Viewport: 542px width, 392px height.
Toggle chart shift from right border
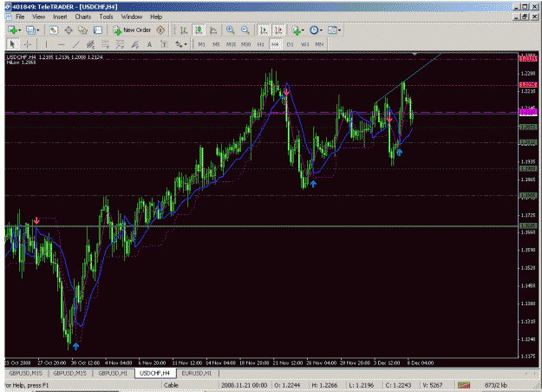coord(278,30)
